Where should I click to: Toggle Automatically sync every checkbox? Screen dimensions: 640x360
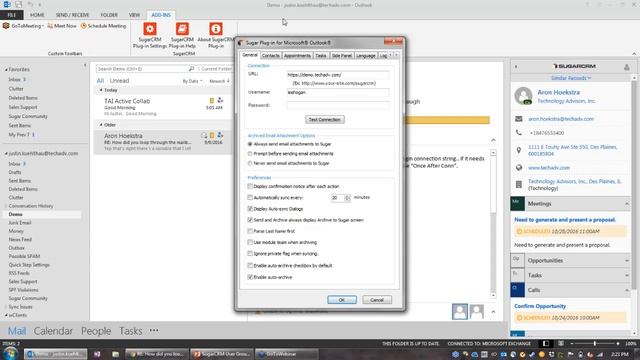pyautogui.click(x=250, y=198)
